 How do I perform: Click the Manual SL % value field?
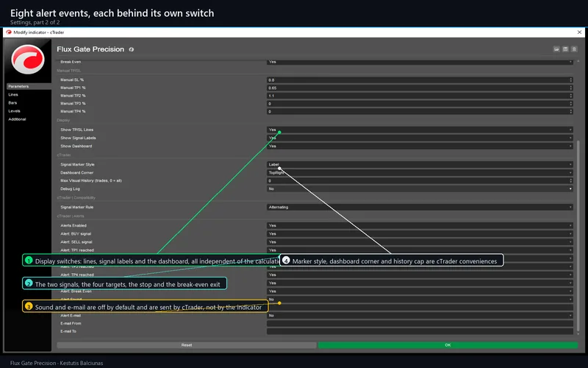(x=417, y=80)
